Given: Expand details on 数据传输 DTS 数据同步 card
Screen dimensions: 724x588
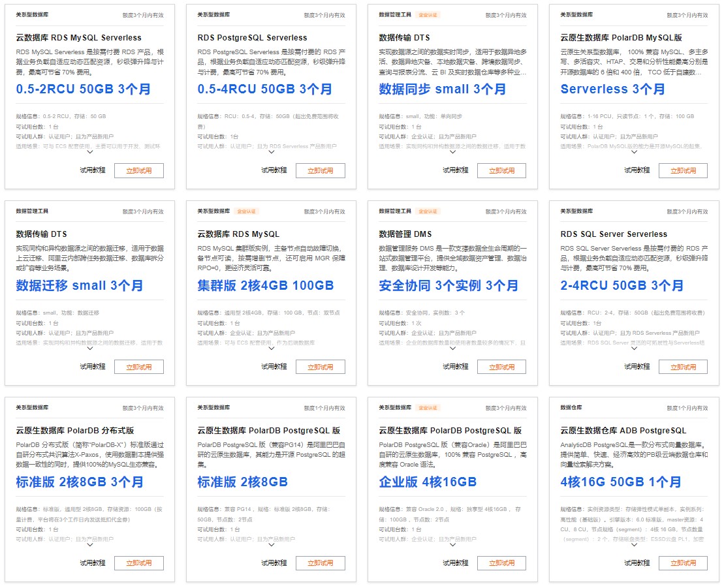Looking at the screenshot, I should 453,152.
